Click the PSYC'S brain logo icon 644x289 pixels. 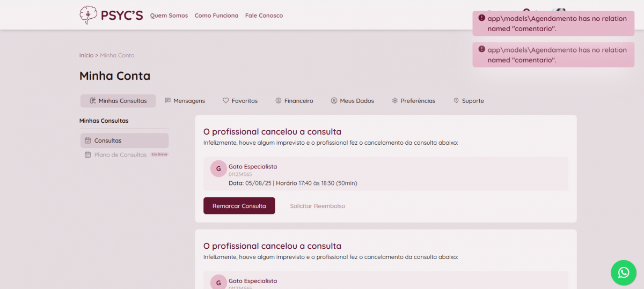coord(89,15)
